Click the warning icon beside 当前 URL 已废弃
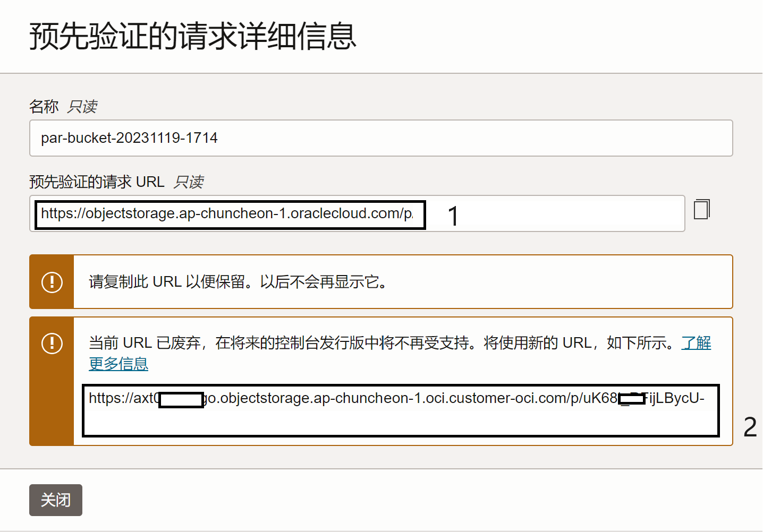763x532 pixels. tap(52, 343)
